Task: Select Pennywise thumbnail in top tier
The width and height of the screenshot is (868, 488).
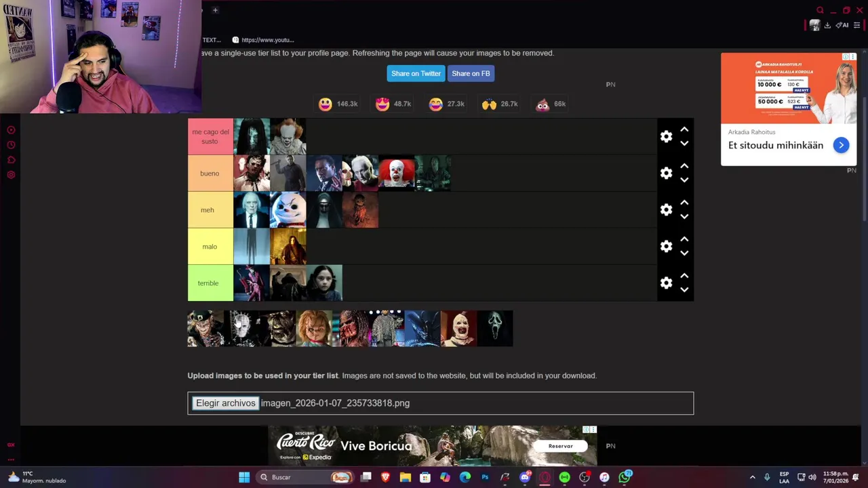Action: coord(288,136)
